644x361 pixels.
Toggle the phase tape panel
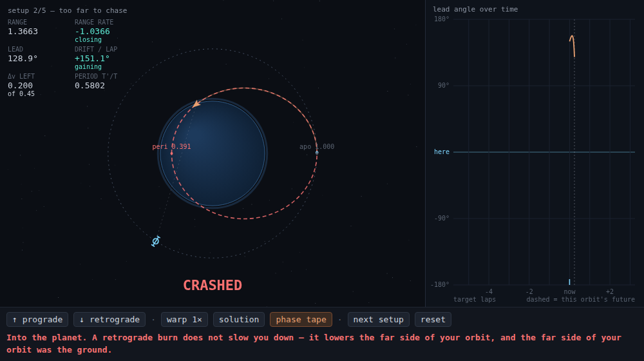(x=301, y=320)
